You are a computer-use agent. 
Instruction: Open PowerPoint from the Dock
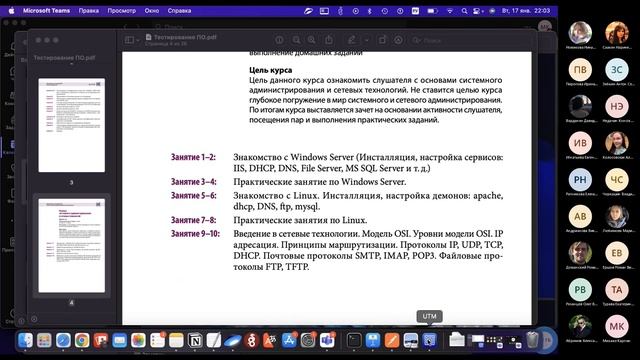tap(101, 340)
